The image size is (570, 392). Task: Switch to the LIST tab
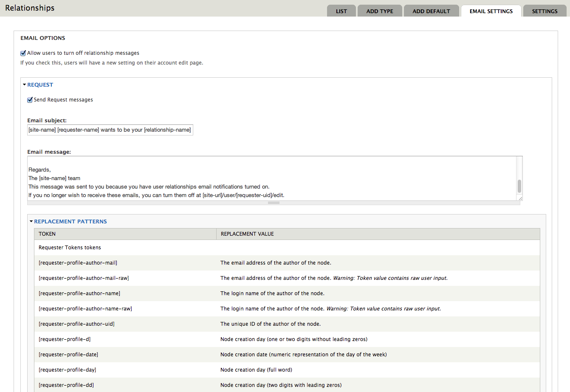pyautogui.click(x=341, y=11)
